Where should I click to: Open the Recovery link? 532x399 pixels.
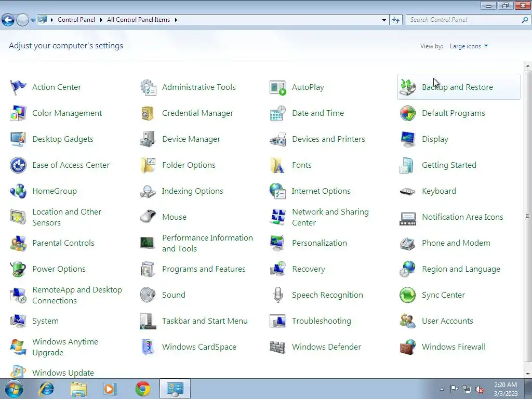point(309,269)
